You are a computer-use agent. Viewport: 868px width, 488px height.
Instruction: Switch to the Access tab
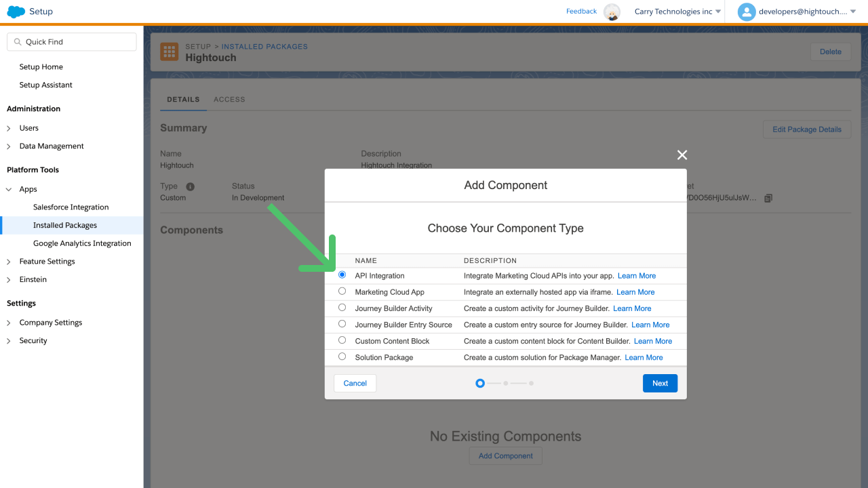click(229, 100)
